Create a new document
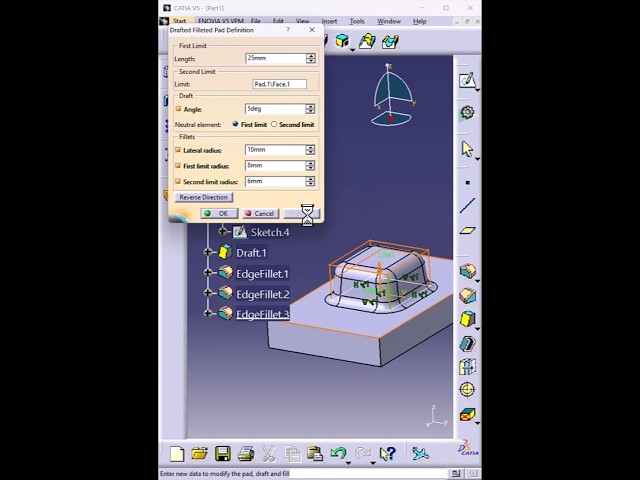The image size is (640, 480). 177,454
